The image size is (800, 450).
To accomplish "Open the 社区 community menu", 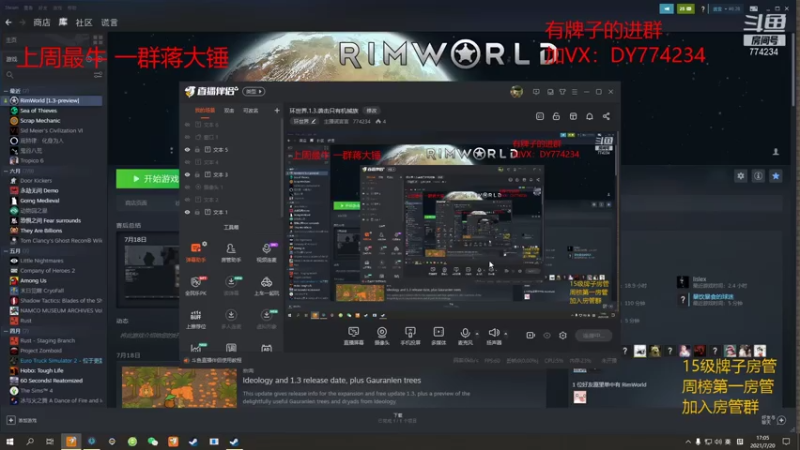I will 84,22.
